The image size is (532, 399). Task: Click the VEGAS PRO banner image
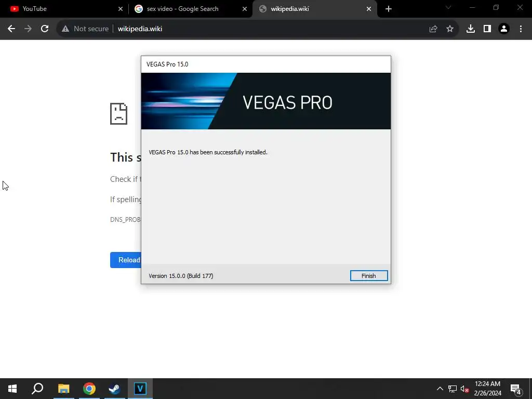pyautogui.click(x=266, y=101)
